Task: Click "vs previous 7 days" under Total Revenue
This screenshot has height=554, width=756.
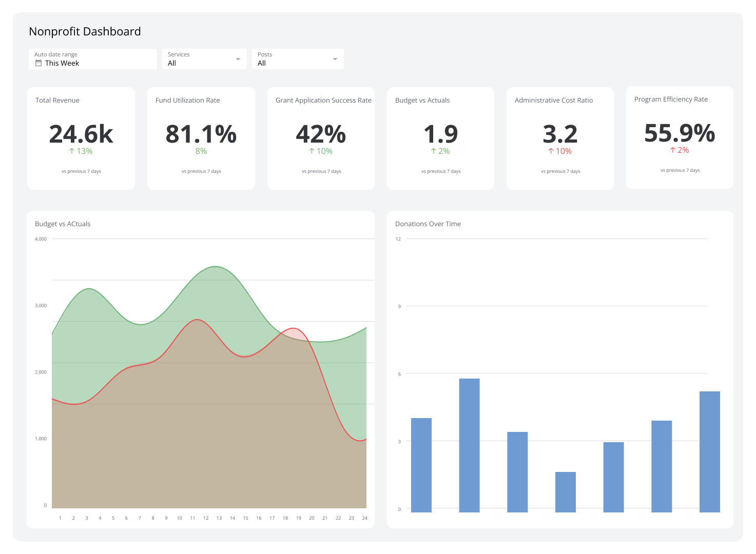Action: (x=81, y=171)
